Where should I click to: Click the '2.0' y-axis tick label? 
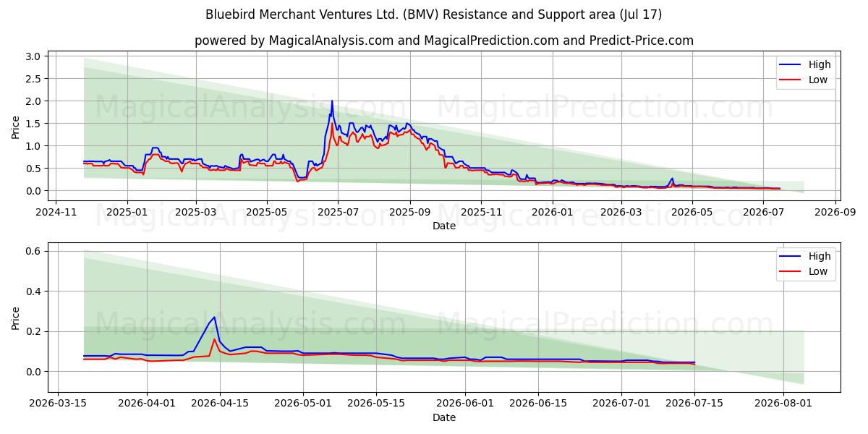(33, 101)
